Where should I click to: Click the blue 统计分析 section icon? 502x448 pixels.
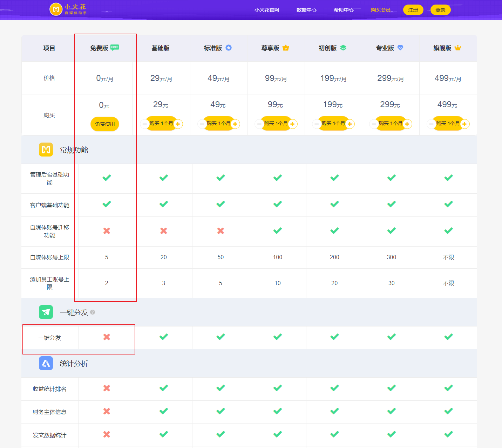tap(46, 364)
